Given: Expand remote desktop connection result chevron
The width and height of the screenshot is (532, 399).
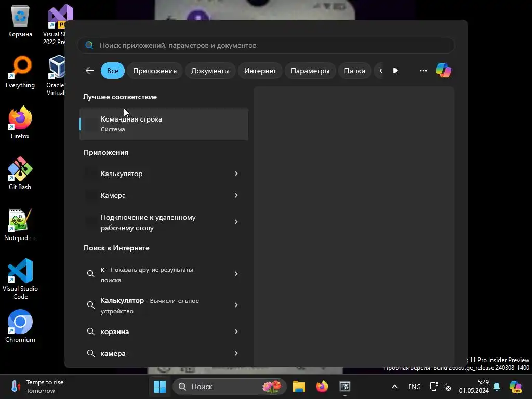Looking at the screenshot, I should pyautogui.click(x=236, y=221).
